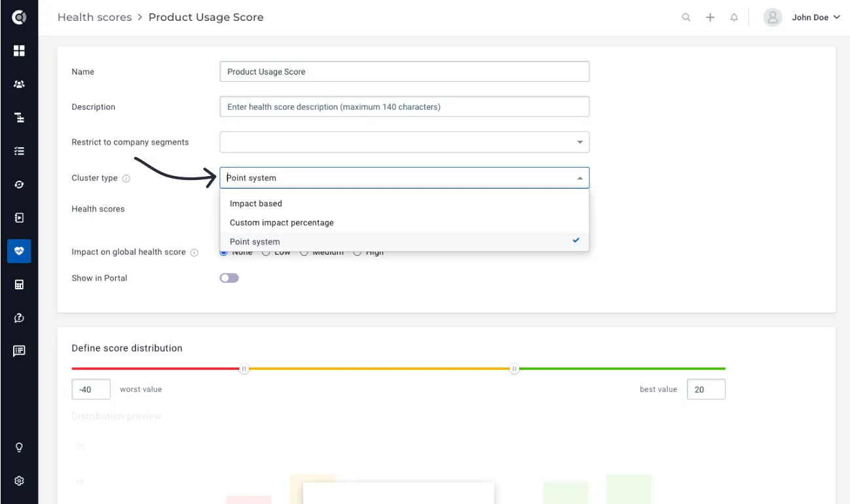Click the plus add icon in header
The height and width of the screenshot is (504, 850).
(x=710, y=18)
